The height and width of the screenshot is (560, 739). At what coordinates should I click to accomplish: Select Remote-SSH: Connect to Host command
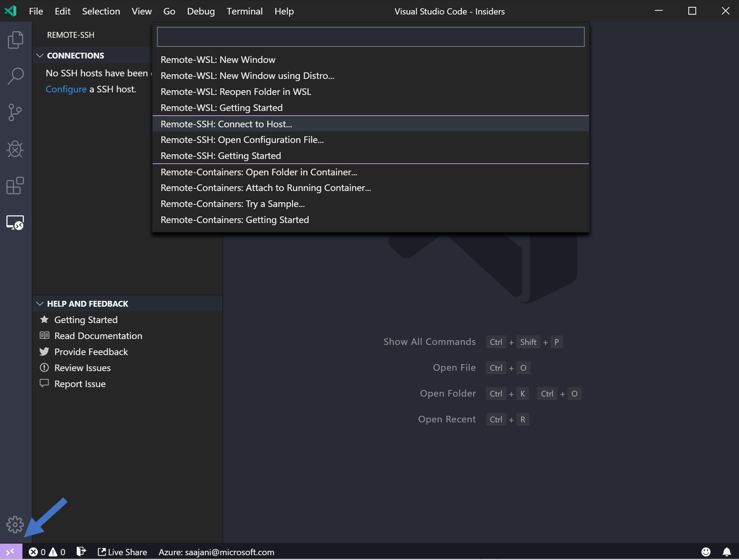tap(226, 124)
